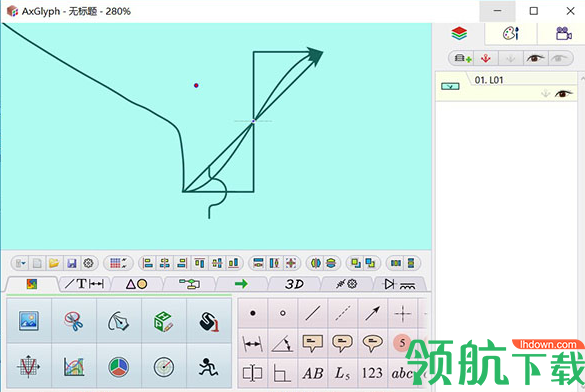
Task: Insert the AB italic text label
Action: (313, 373)
